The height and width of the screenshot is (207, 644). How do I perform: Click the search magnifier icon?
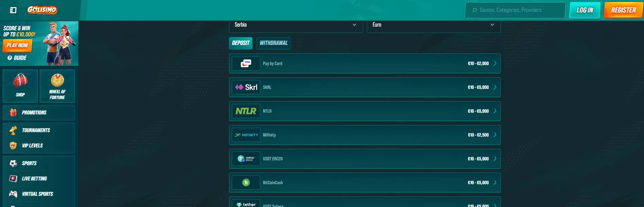(474, 10)
